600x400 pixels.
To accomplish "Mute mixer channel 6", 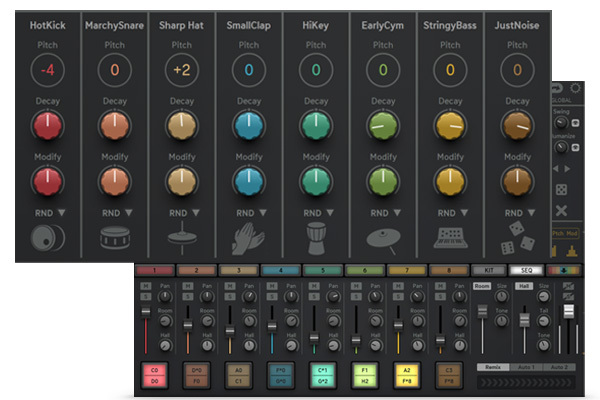I will point(356,286).
